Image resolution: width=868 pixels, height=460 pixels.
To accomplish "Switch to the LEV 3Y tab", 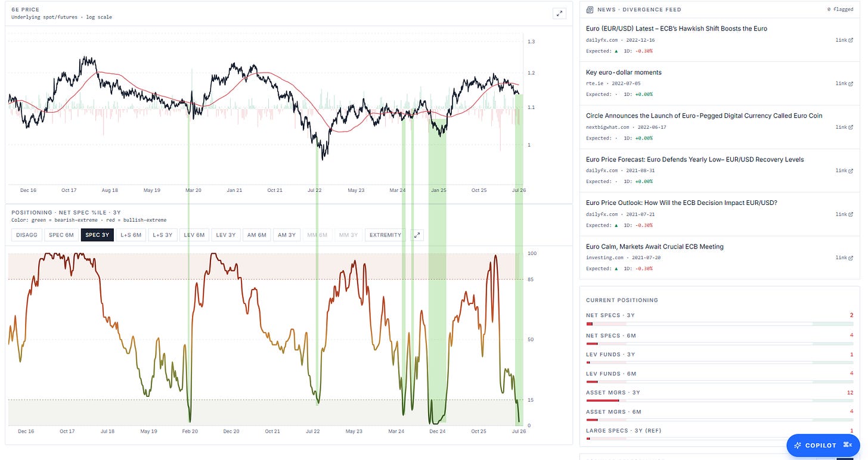I will [x=227, y=235].
